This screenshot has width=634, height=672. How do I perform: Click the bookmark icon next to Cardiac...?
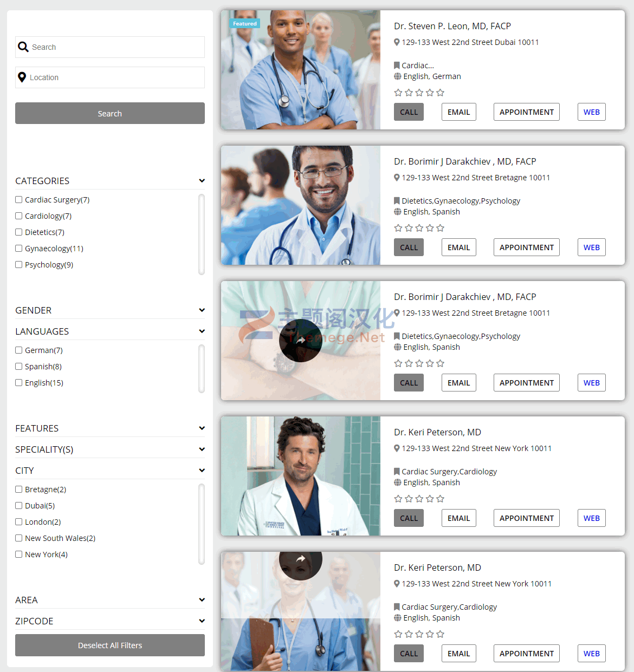click(x=397, y=66)
